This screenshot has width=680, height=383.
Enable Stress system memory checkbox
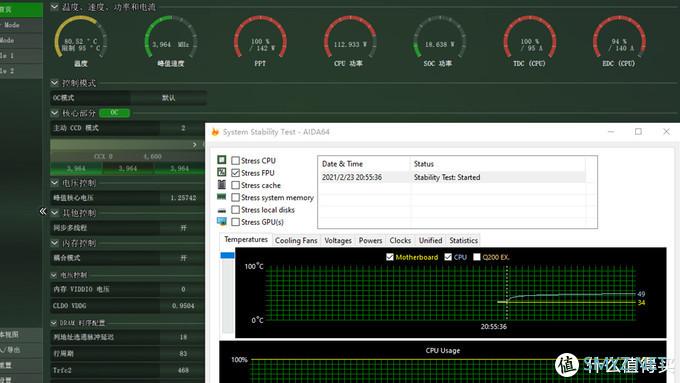point(235,197)
